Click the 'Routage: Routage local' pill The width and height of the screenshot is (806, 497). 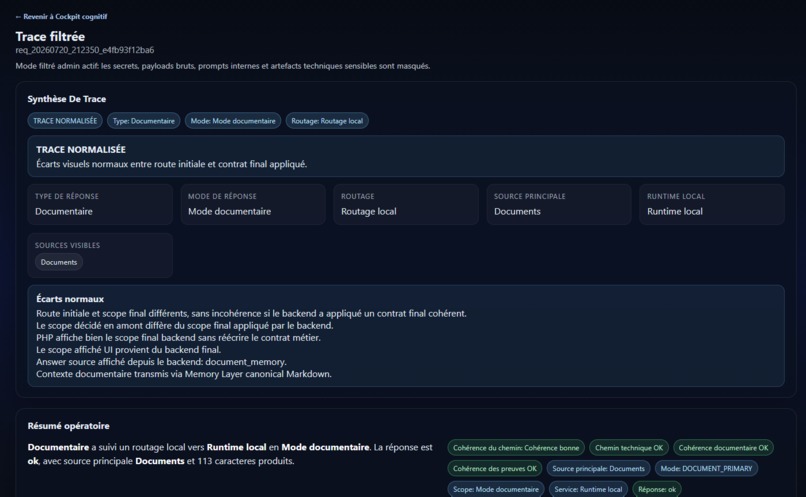point(327,121)
